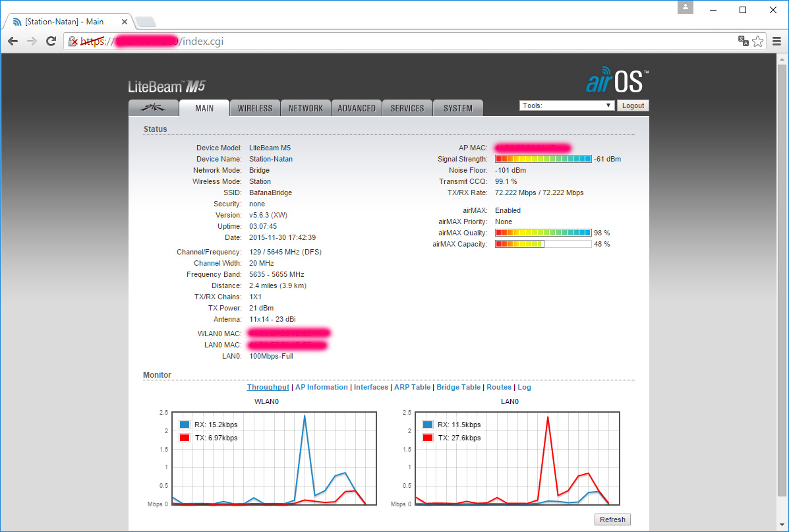
Task: Open the Ubiquiti logo tab
Action: click(154, 107)
